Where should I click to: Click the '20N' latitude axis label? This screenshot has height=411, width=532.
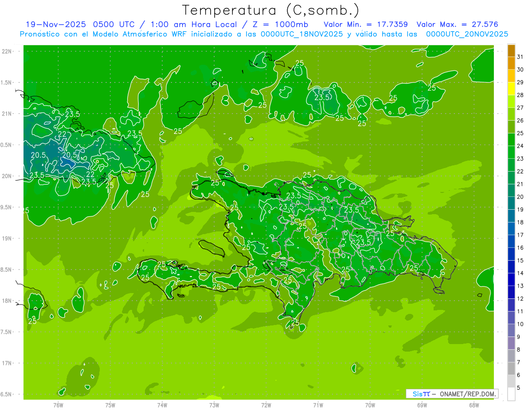(x=7, y=176)
